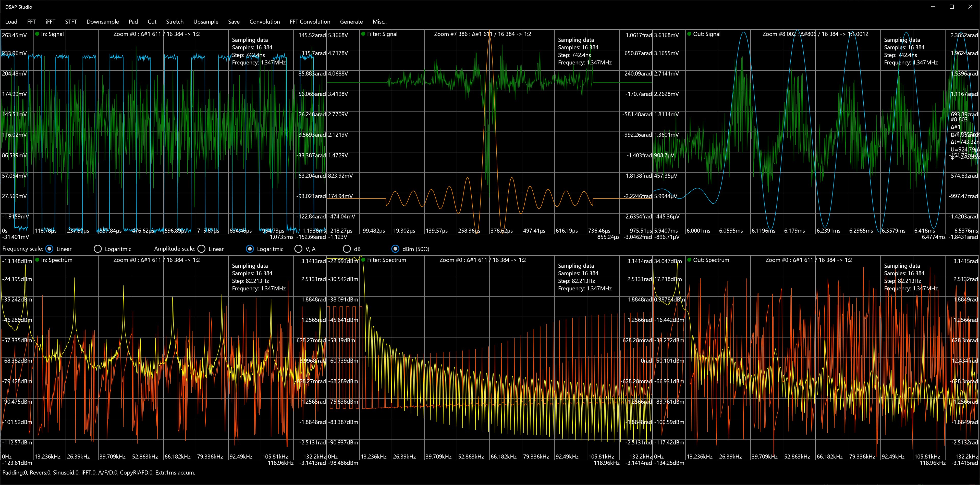This screenshot has width=980, height=485.
Task: Click the STFT menu item
Action: 71,22
